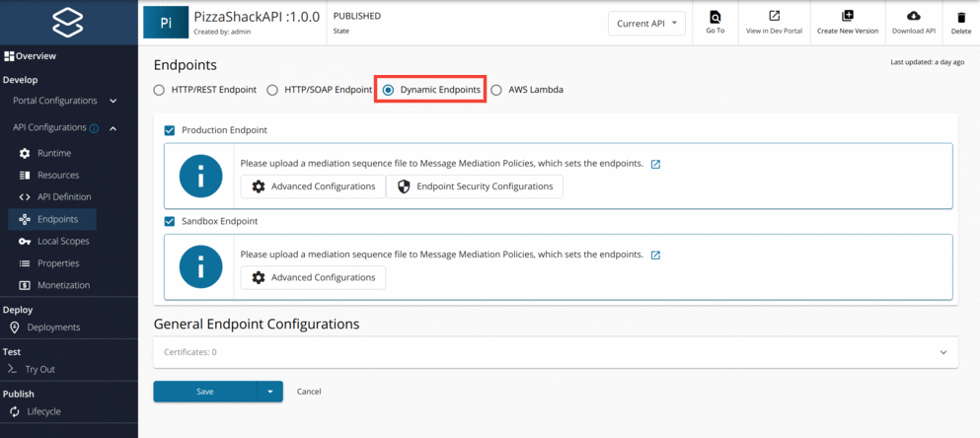Open View in Dev Portal
This screenshot has height=438, width=980.
tap(775, 17)
